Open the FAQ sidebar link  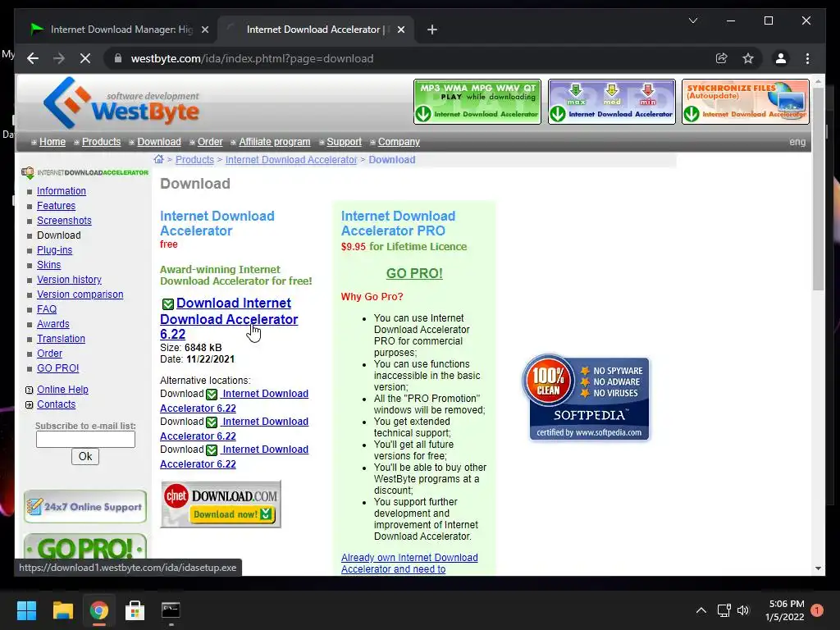(x=47, y=309)
